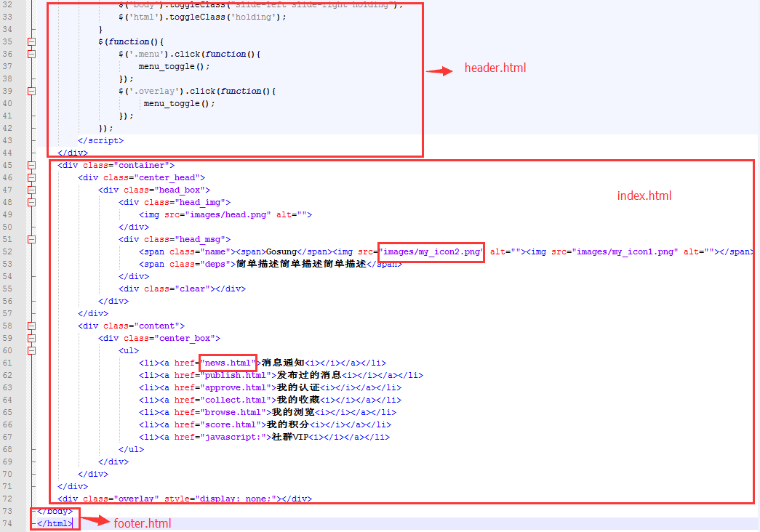The width and height of the screenshot is (760, 532).
Task: Click the 简单描述简单描述简单描述 text on line 53
Action: click(x=301, y=264)
